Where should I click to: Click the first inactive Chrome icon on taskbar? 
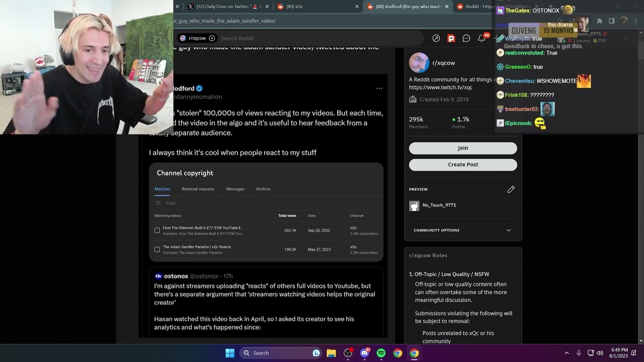click(397, 353)
